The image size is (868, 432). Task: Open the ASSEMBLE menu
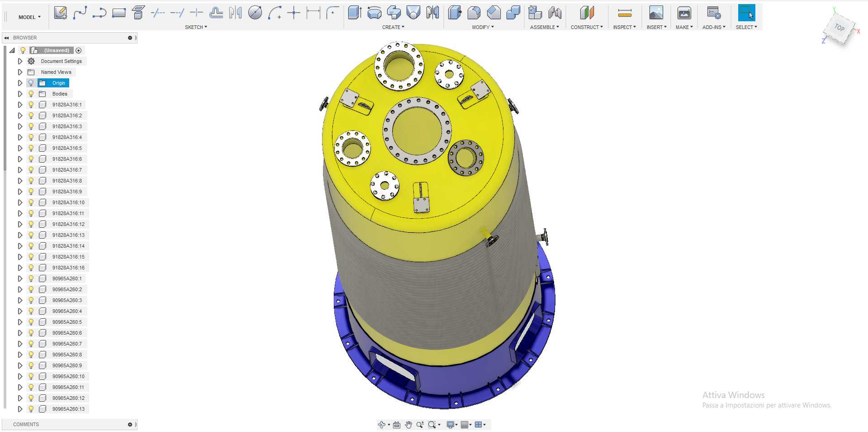pos(544,27)
